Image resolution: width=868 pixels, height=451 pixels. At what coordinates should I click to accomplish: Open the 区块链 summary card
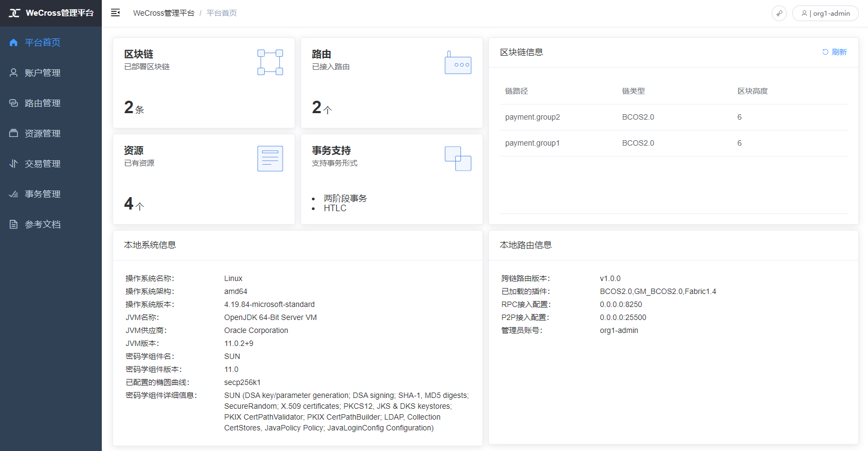(x=204, y=83)
